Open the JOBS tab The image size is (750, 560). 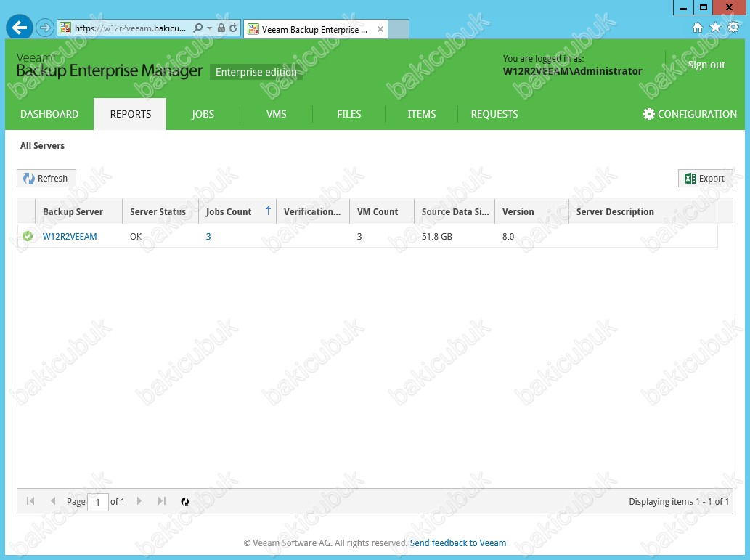tap(203, 114)
